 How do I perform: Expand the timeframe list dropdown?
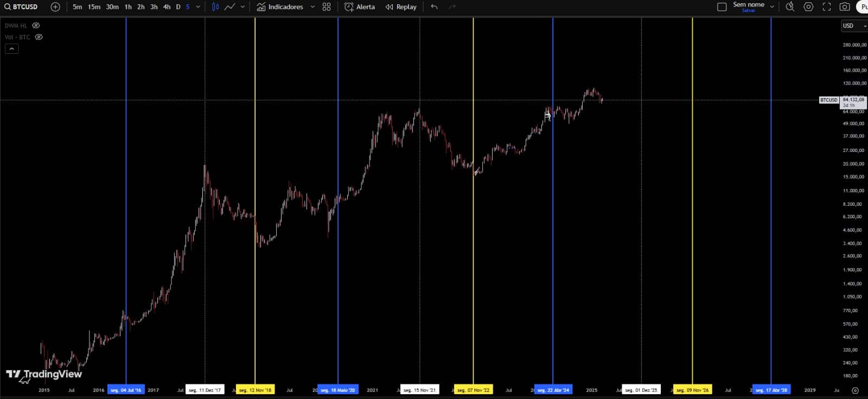pos(198,7)
